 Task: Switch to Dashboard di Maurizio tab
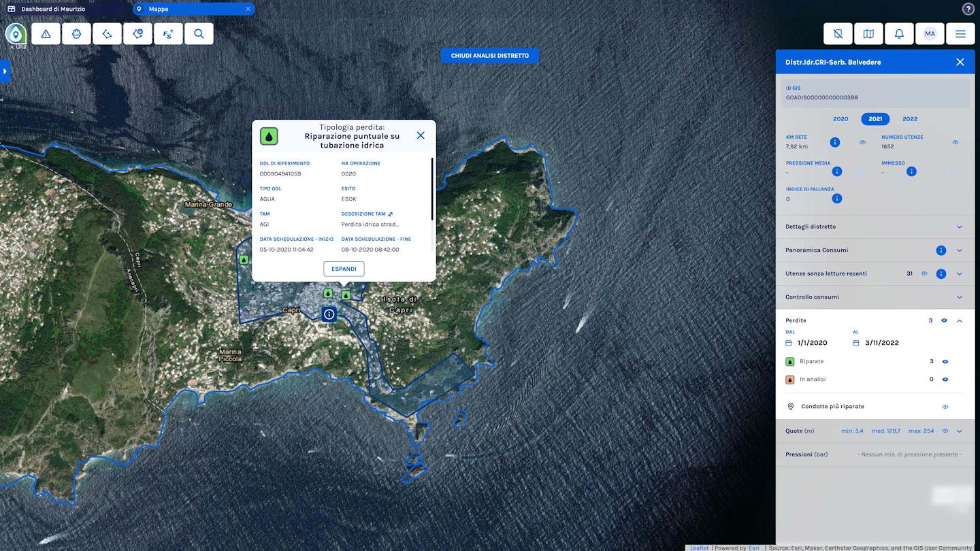66,9
